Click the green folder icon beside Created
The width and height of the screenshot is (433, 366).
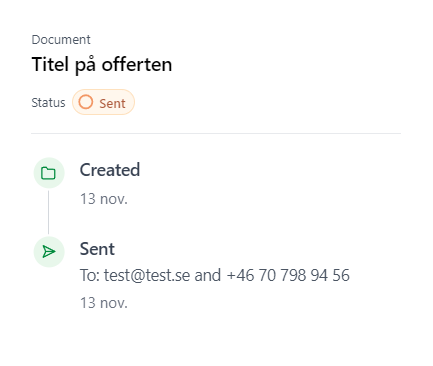(x=49, y=173)
